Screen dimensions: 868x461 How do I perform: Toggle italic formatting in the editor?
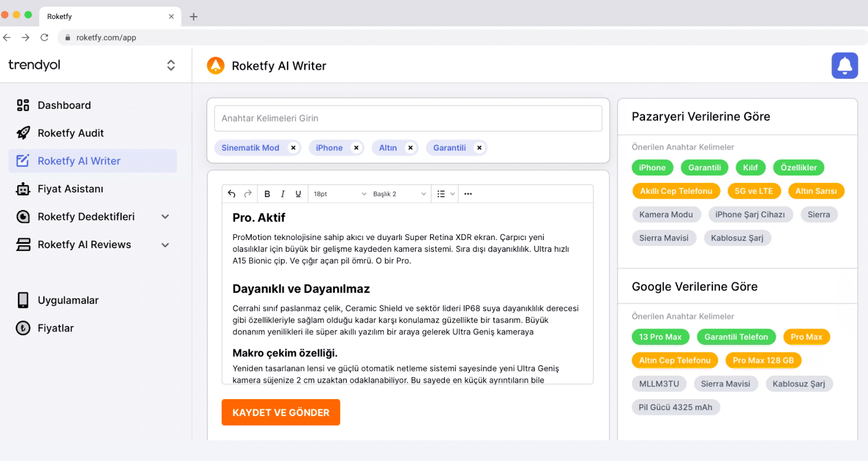coord(283,194)
